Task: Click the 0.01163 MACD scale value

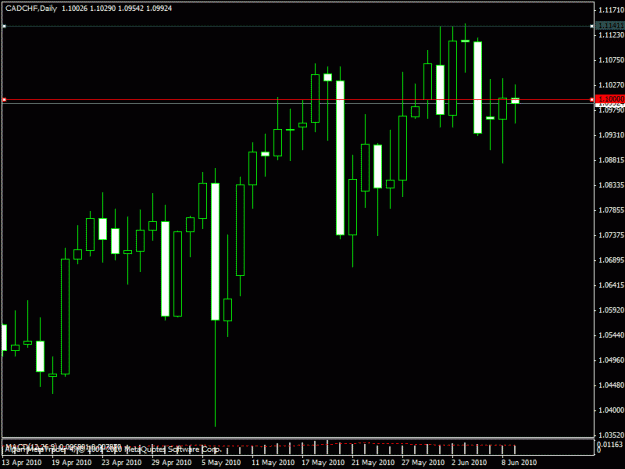Action: pyautogui.click(x=610, y=444)
